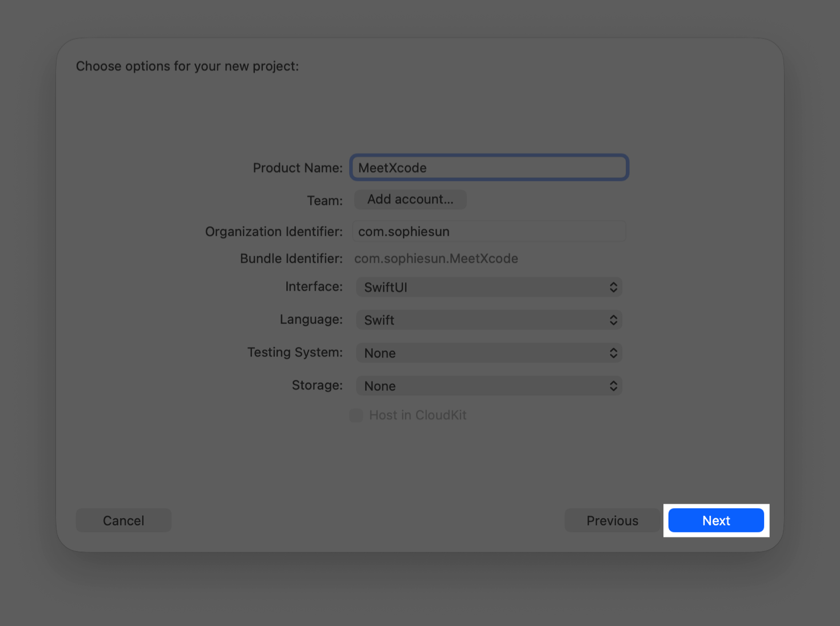Image resolution: width=840 pixels, height=626 pixels.
Task: Click the Host in CloudKit checkbox
Action: [356, 415]
